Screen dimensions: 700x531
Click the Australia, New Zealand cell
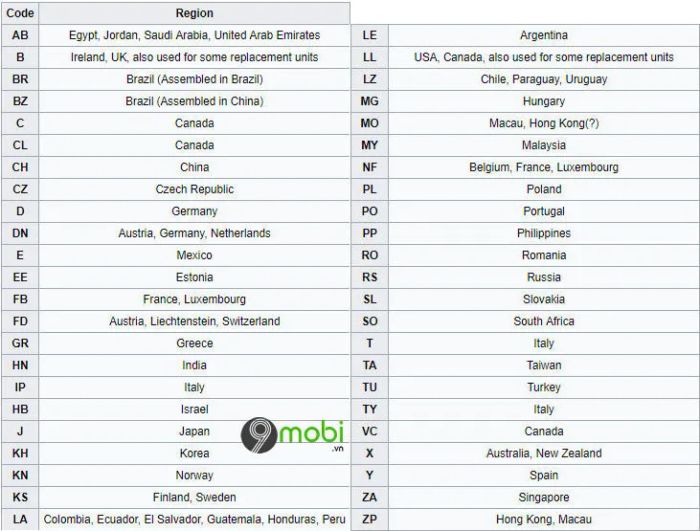pos(544,453)
